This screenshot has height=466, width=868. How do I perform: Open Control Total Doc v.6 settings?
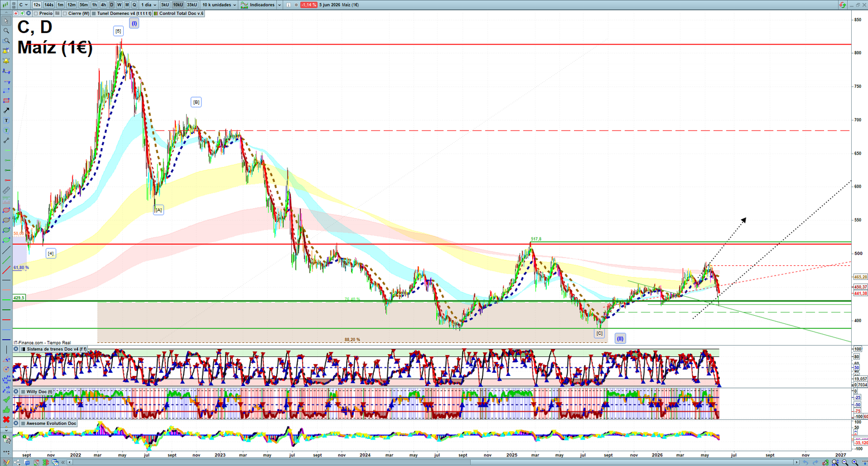coord(178,13)
